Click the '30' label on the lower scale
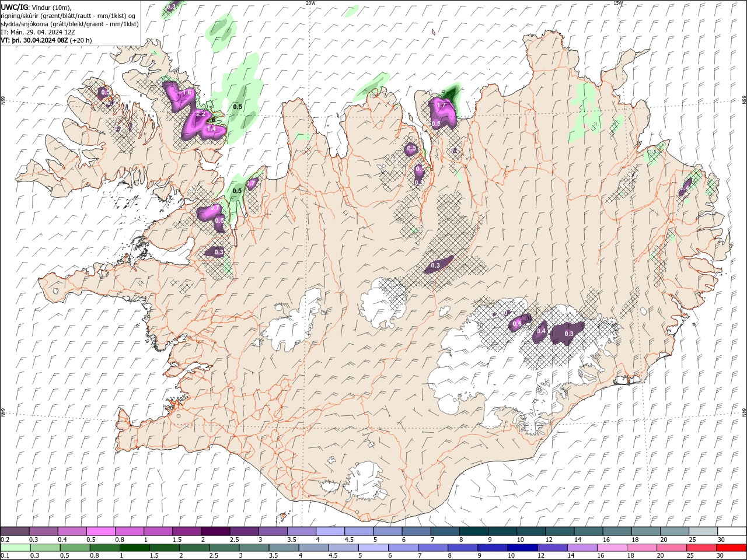 (720, 556)
